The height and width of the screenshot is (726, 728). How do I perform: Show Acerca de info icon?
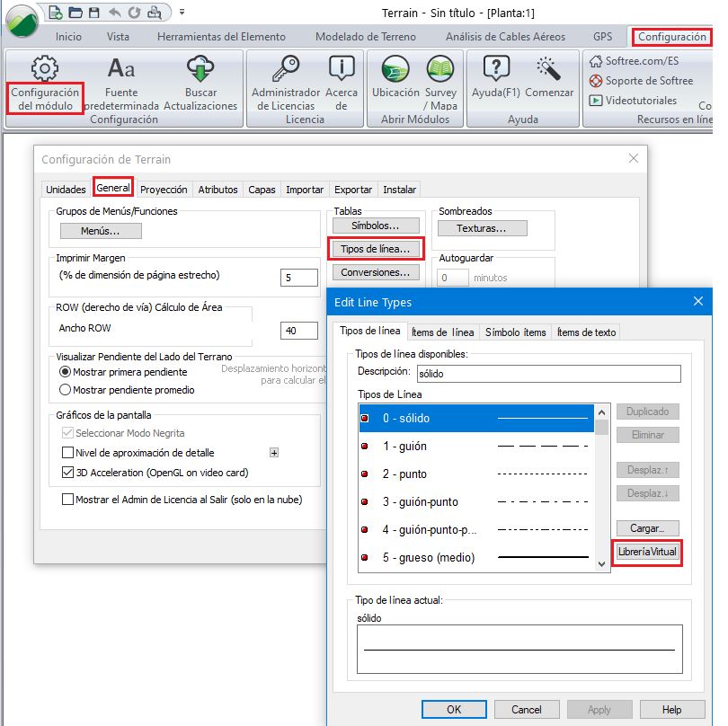[x=342, y=68]
